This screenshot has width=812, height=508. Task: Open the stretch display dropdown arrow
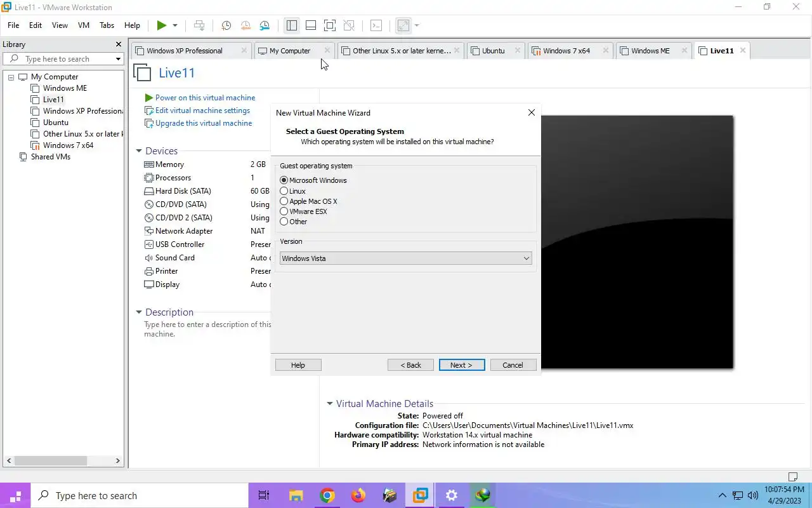coord(417,25)
